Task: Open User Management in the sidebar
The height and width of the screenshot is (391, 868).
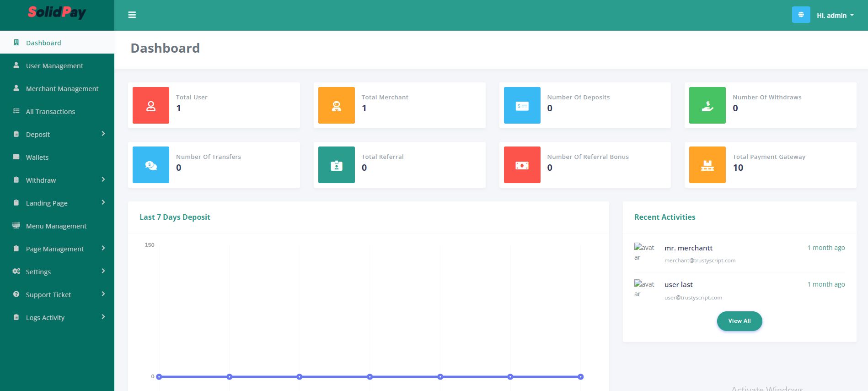Action: tap(57, 65)
